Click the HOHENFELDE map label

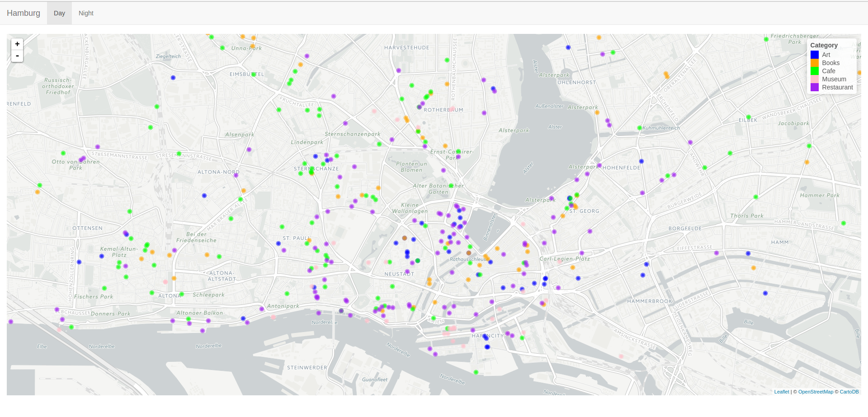(x=622, y=168)
